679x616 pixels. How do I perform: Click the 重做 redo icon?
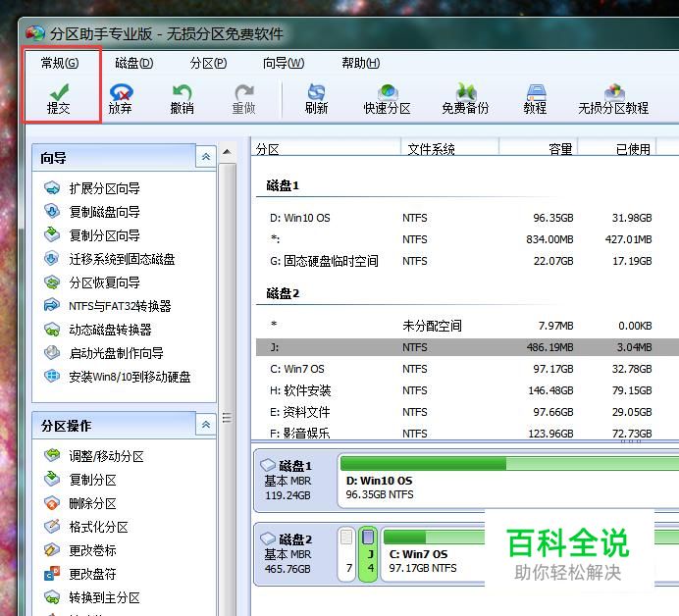[243, 92]
